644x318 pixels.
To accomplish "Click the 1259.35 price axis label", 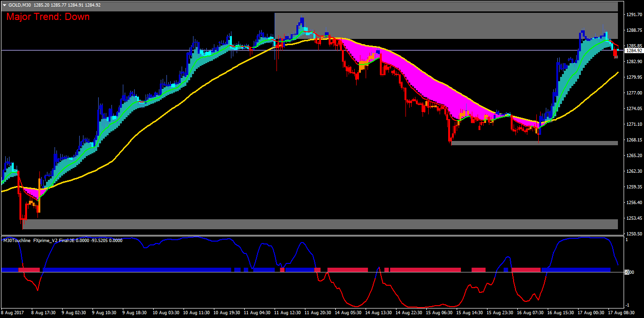I will point(634,187).
